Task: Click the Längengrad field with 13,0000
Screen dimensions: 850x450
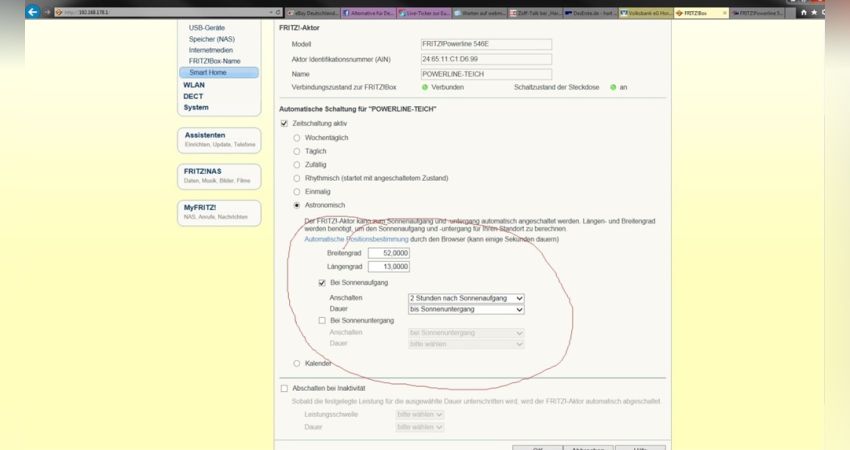Action: tap(389, 267)
